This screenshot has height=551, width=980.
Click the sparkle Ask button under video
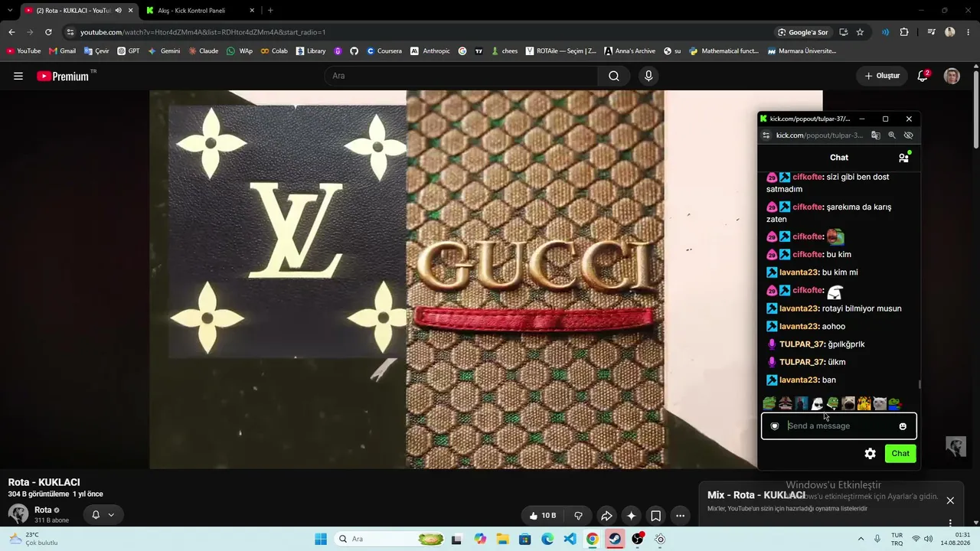[631, 516]
